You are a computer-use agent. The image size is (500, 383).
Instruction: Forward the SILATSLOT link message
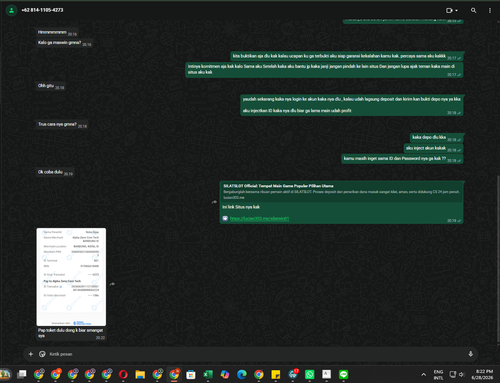pyautogui.click(x=214, y=202)
